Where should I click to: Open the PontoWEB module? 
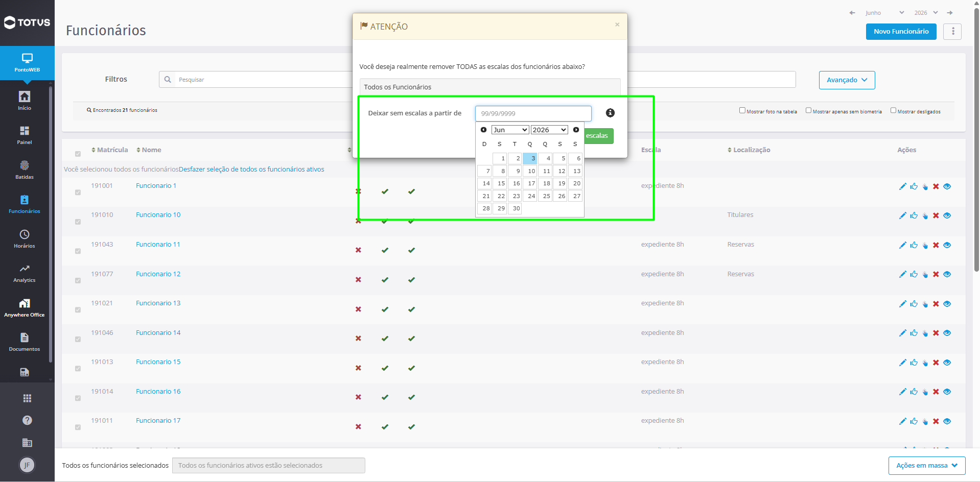pyautogui.click(x=27, y=63)
